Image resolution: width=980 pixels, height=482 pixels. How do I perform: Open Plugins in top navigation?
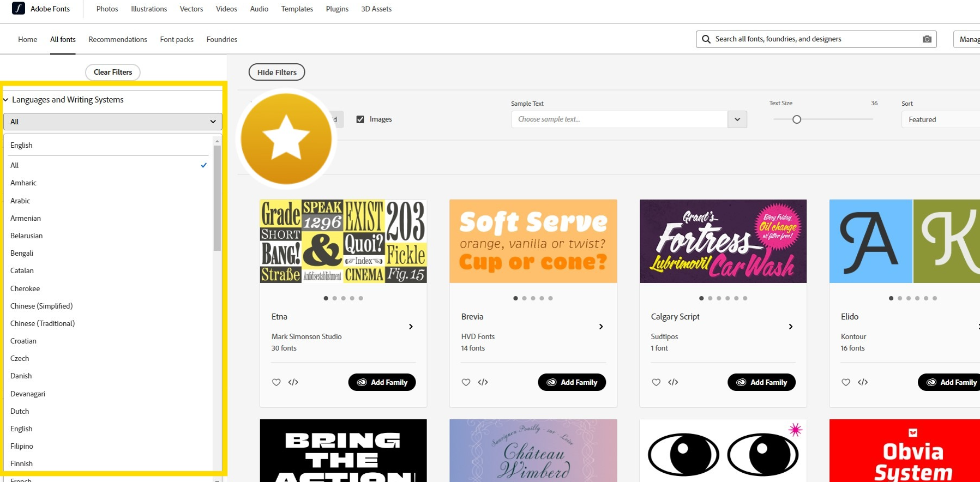(337, 9)
